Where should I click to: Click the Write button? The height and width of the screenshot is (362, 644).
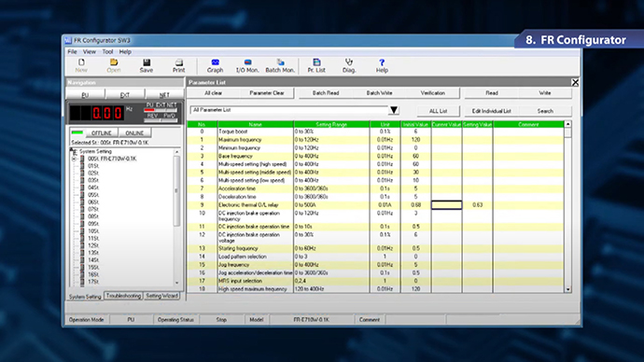(545, 93)
